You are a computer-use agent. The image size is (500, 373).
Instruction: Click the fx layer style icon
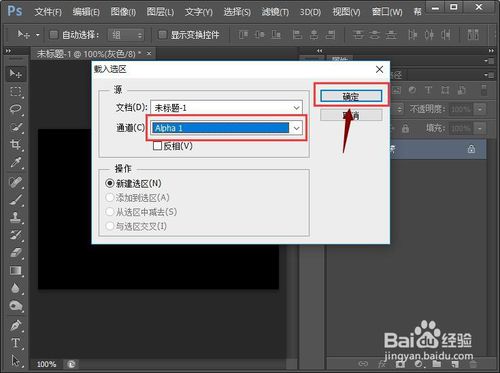pos(382,364)
